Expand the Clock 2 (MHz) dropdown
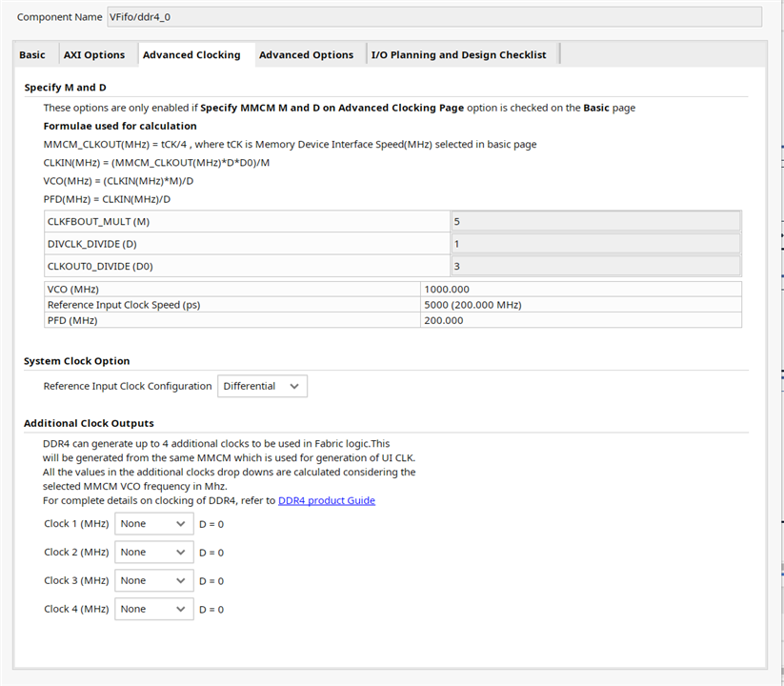 (154, 552)
